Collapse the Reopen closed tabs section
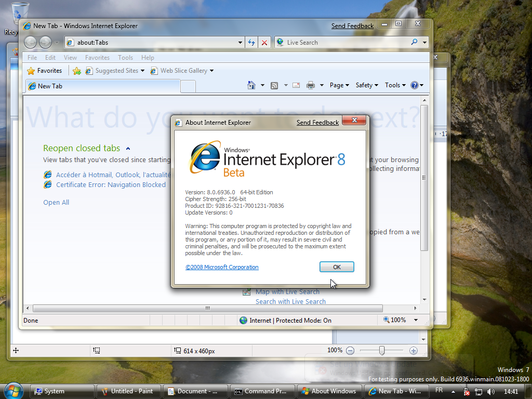 tap(128, 149)
